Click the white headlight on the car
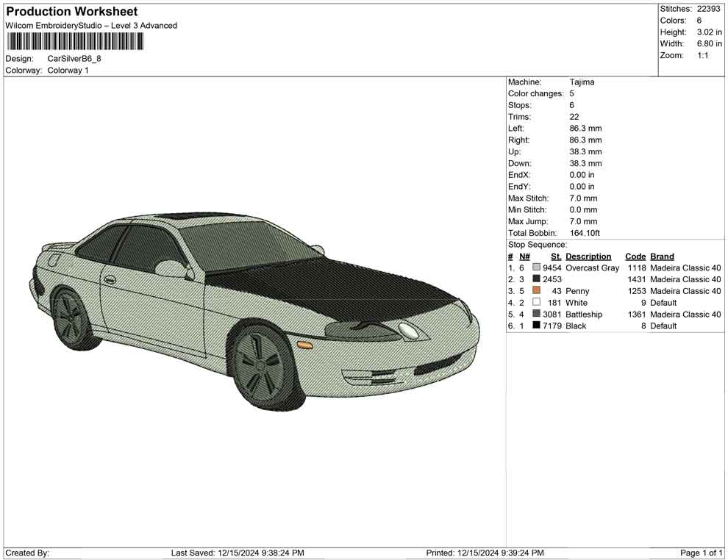This screenshot has width=728, height=560. [408, 331]
